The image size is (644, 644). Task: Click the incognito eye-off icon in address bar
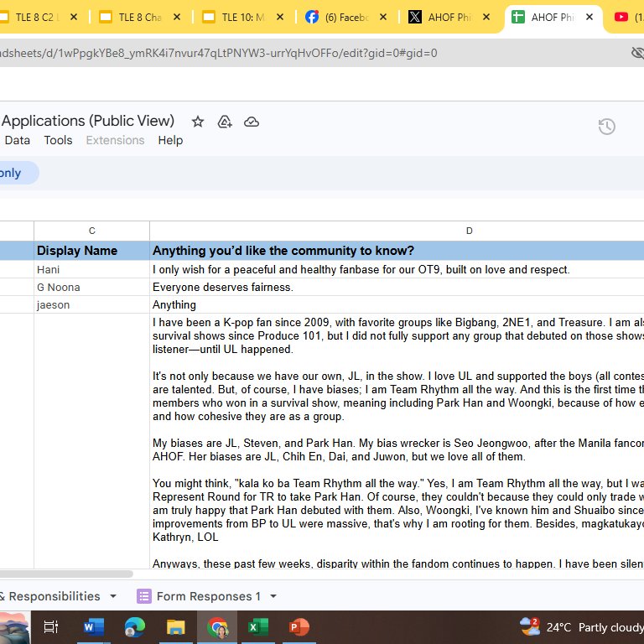click(x=637, y=53)
